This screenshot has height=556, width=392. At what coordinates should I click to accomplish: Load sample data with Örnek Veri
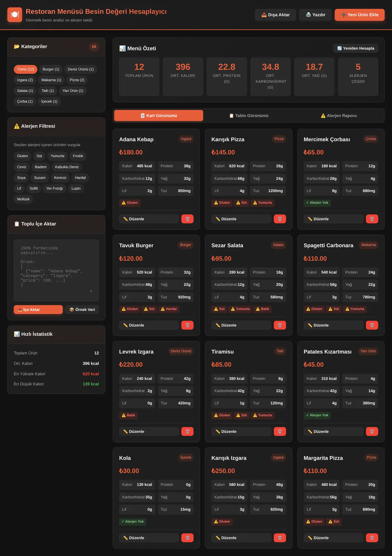click(x=82, y=310)
